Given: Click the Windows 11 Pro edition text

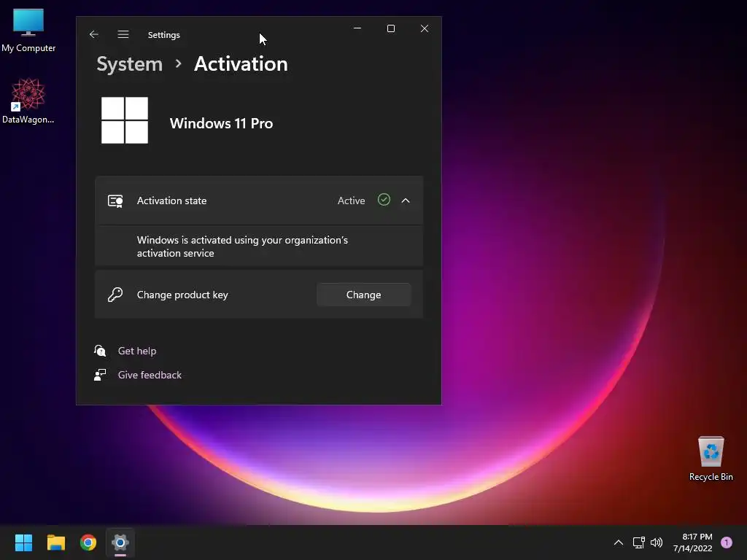Looking at the screenshot, I should pyautogui.click(x=222, y=123).
